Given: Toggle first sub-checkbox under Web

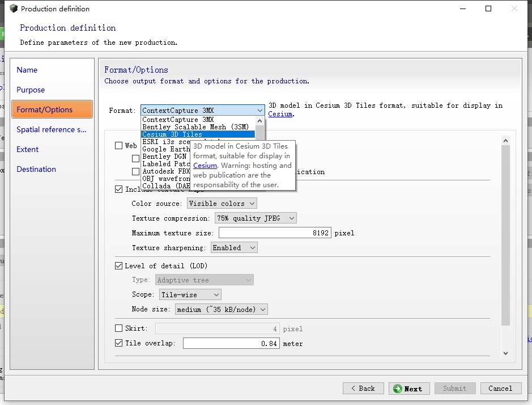Looking at the screenshot, I should click(135, 158).
